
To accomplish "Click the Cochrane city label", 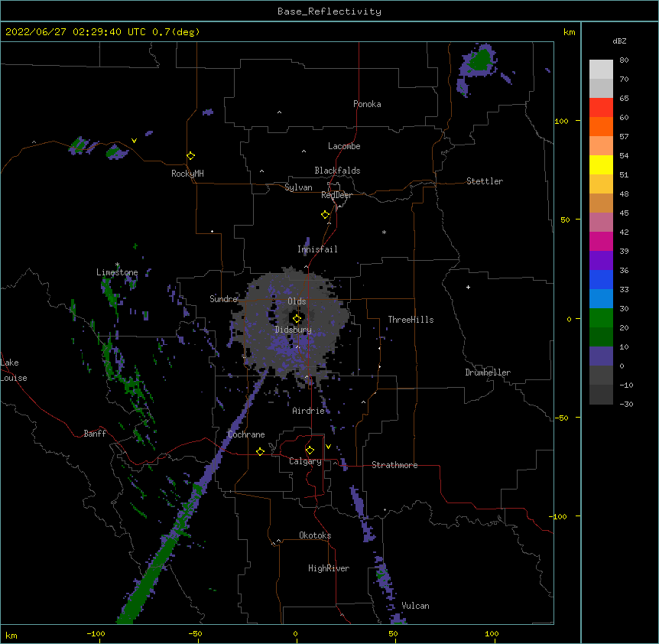I will (x=246, y=434).
